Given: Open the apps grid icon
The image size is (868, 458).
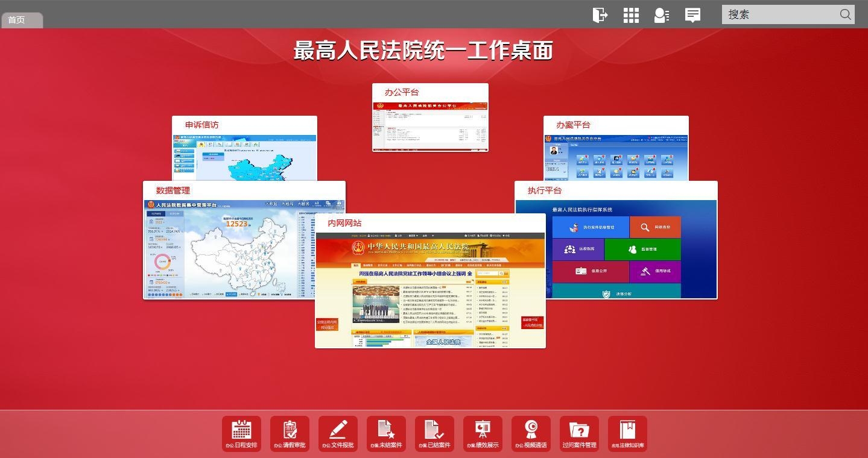Looking at the screenshot, I should [631, 15].
